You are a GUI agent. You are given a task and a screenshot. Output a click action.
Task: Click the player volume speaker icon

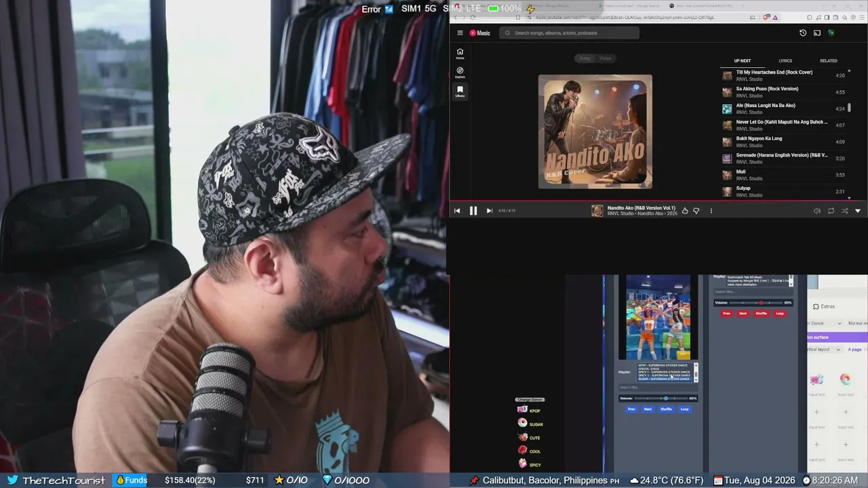817,211
